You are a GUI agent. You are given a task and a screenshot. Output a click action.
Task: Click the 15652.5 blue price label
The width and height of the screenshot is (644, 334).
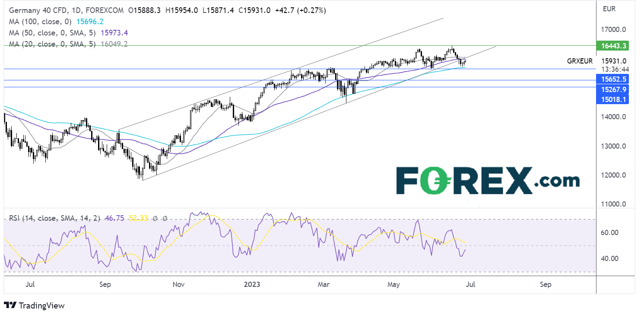tap(612, 79)
